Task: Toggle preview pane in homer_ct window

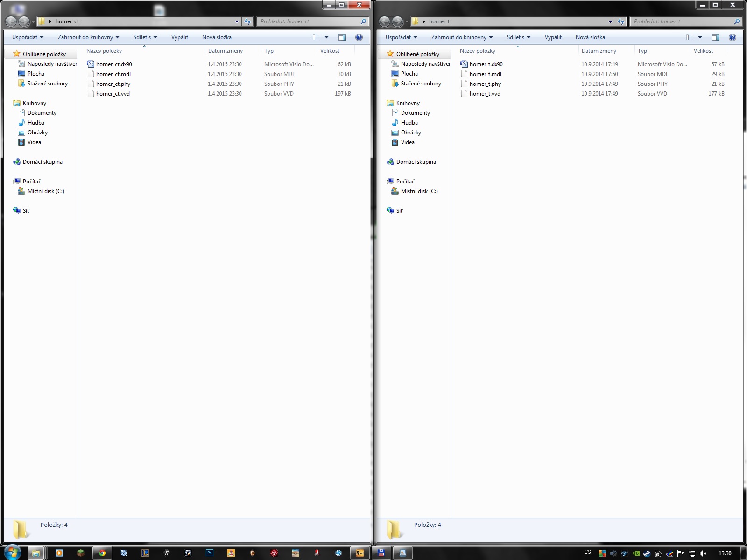Action: 342,37
